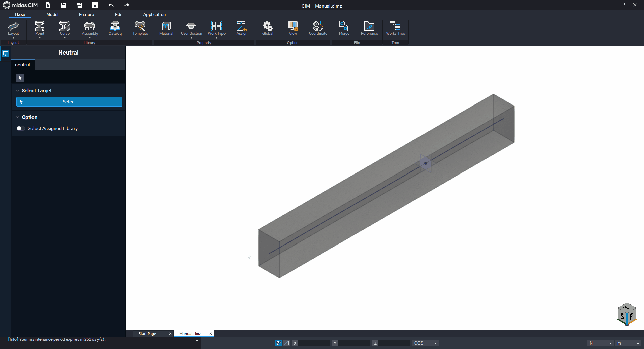Open the Assembly dropdown arrow
This screenshot has height=349, width=644.
(90, 38)
